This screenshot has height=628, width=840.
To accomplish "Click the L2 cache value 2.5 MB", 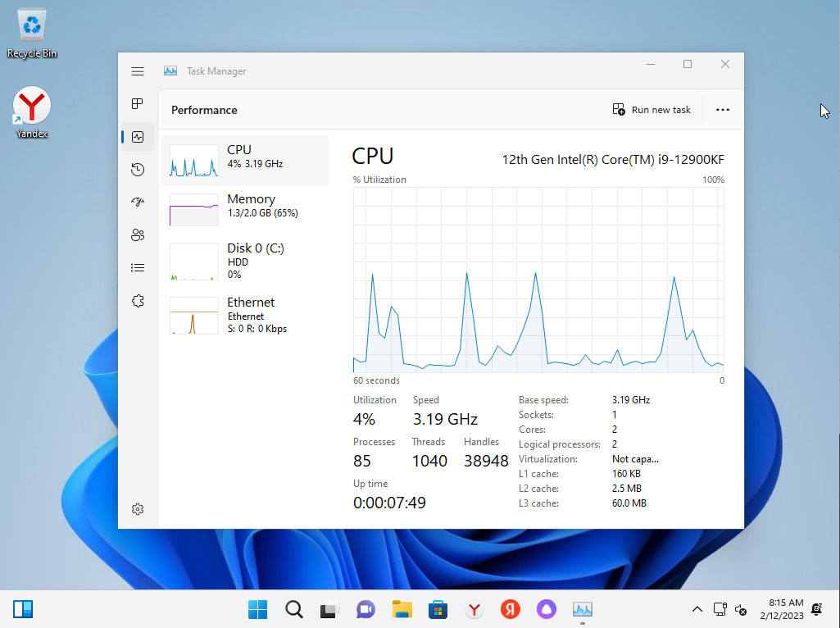I will tap(627, 489).
